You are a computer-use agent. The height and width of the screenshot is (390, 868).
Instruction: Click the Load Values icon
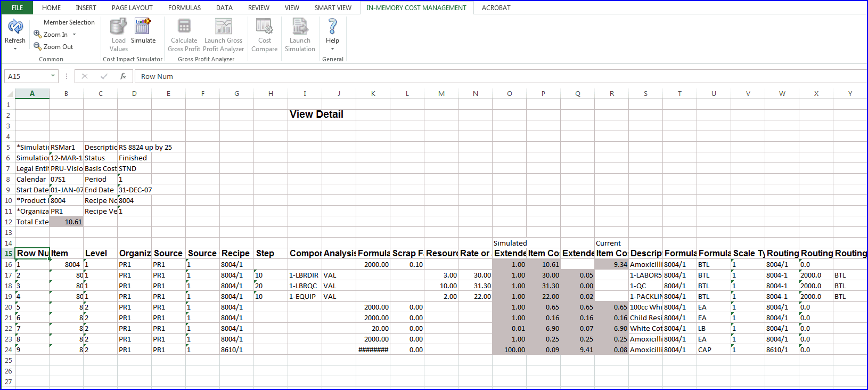click(118, 27)
